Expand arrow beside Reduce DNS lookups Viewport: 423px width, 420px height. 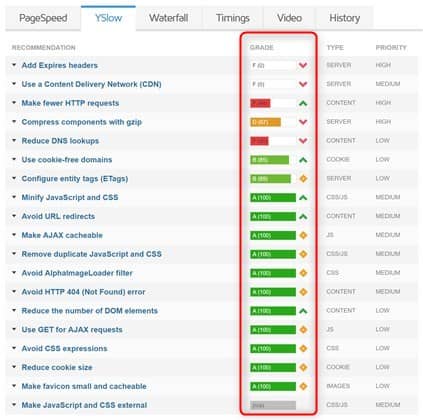14,141
